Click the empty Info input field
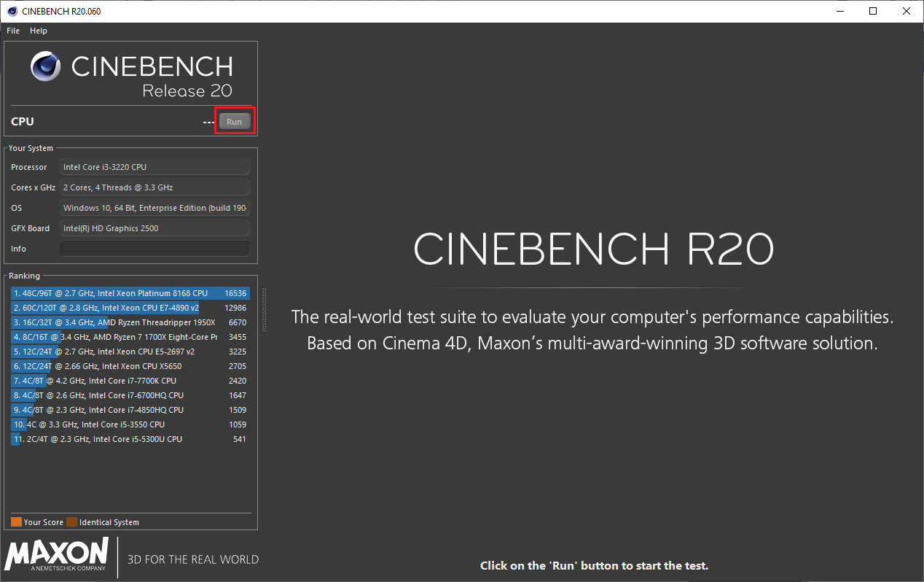Viewport: 924px width, 582px height. click(x=154, y=249)
